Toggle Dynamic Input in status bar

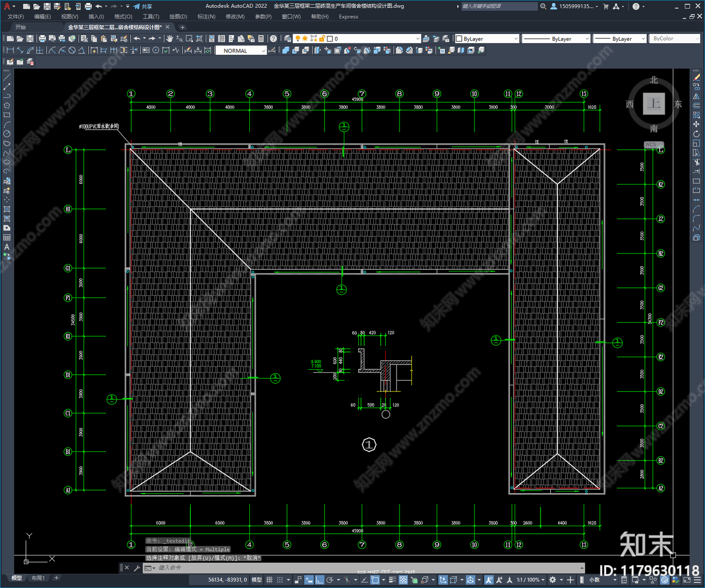pos(309,580)
